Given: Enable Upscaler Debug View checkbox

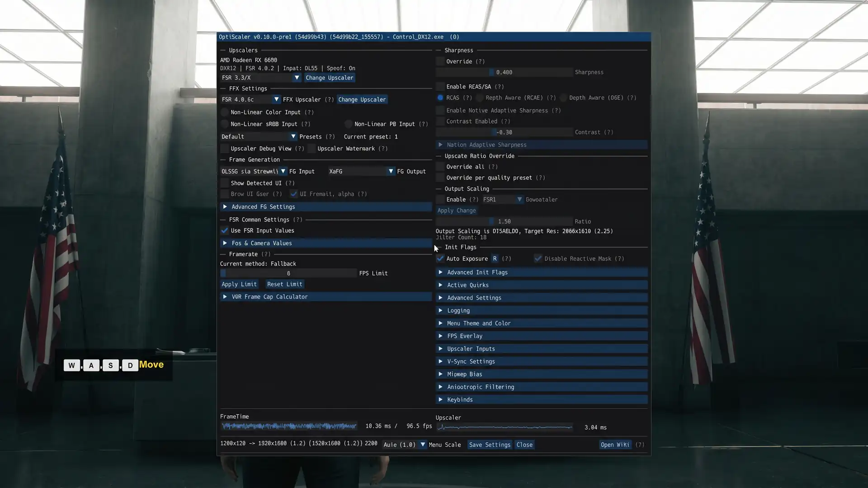Looking at the screenshot, I should click(x=225, y=149).
